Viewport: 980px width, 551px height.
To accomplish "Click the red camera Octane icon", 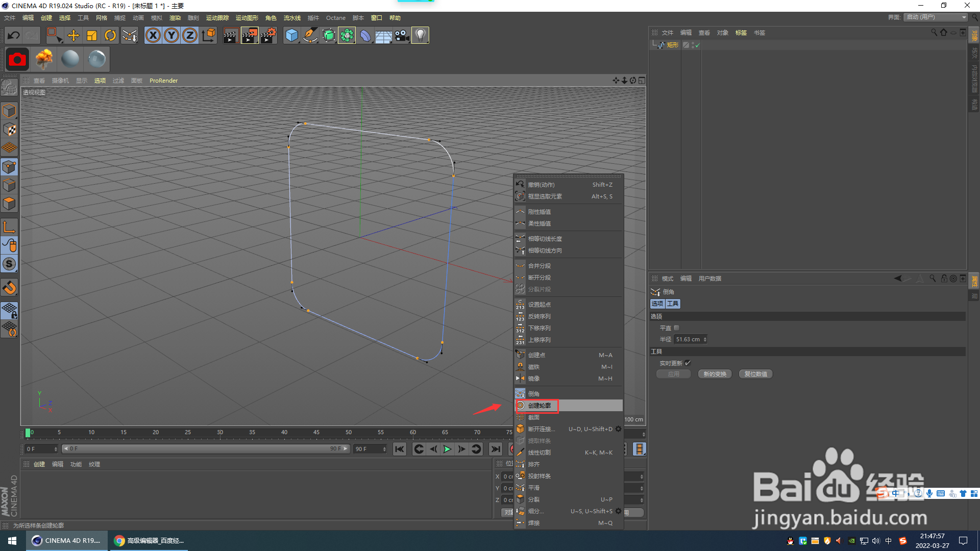I will pyautogui.click(x=17, y=59).
